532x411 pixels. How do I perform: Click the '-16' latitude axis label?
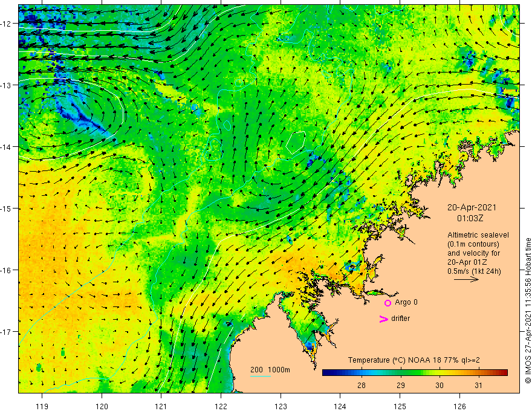tap(6, 270)
